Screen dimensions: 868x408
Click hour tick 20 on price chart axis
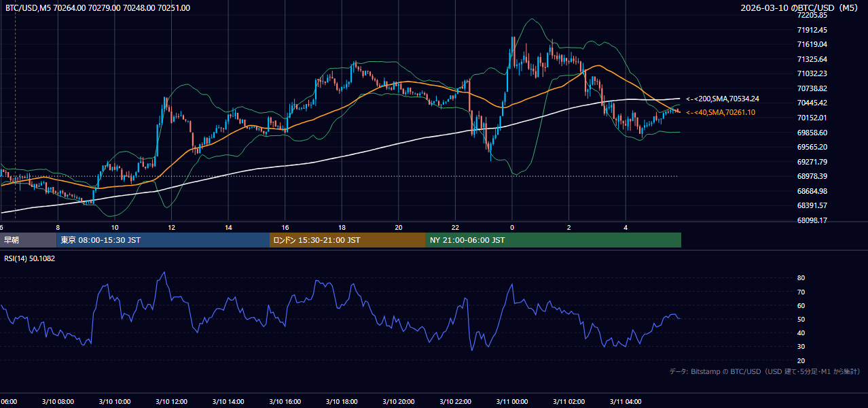point(398,227)
